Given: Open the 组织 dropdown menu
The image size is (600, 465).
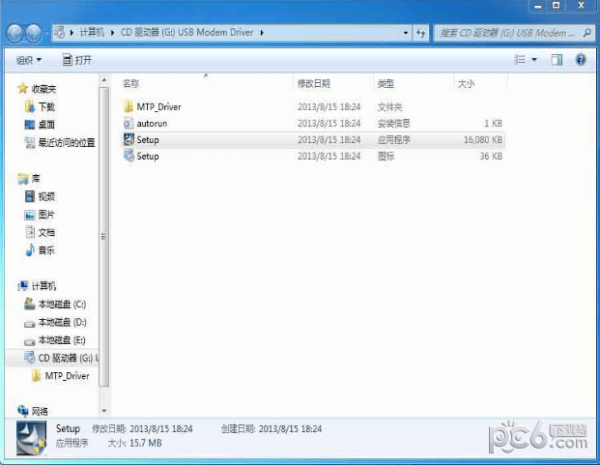Looking at the screenshot, I should 29,60.
